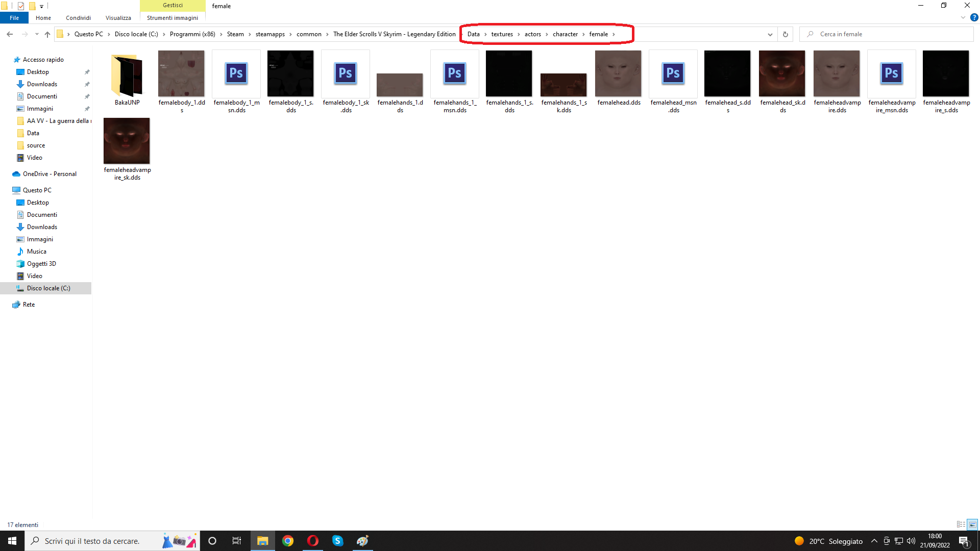
Task: Select femaleheadvampire.dds file
Action: (x=837, y=82)
